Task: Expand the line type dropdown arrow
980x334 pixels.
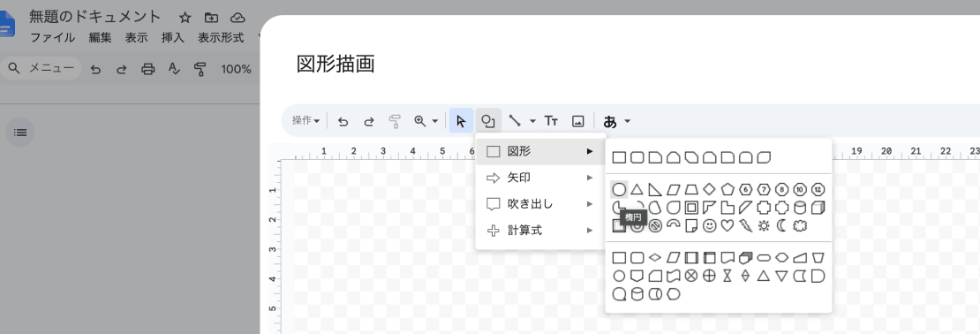Action: [x=532, y=121]
